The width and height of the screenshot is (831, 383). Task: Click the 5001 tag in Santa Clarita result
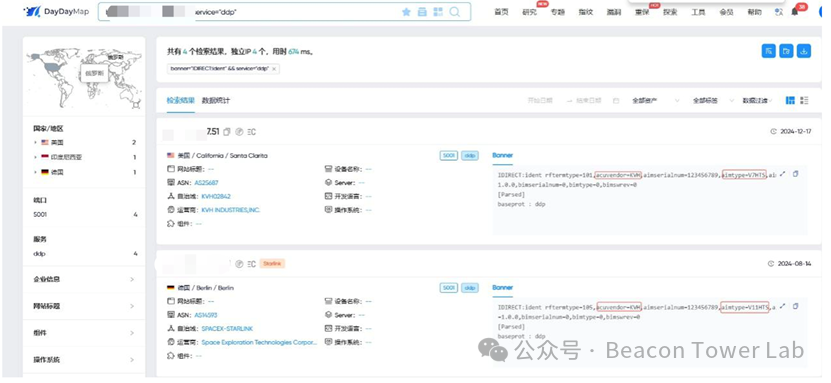(x=448, y=156)
